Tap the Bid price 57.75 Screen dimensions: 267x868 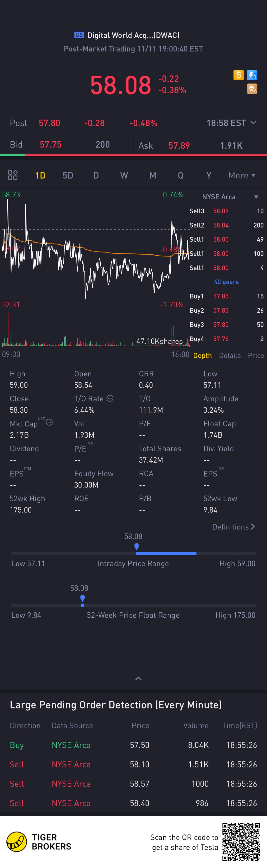click(51, 145)
